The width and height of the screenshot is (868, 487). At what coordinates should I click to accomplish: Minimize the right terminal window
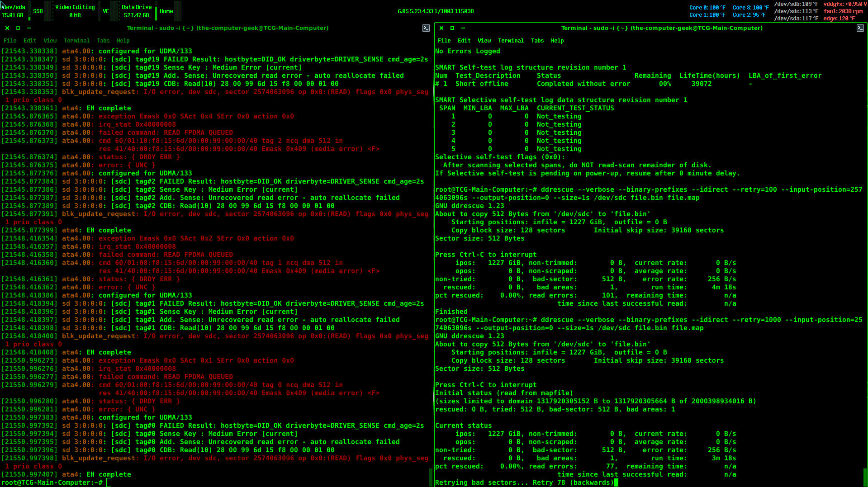(x=463, y=28)
